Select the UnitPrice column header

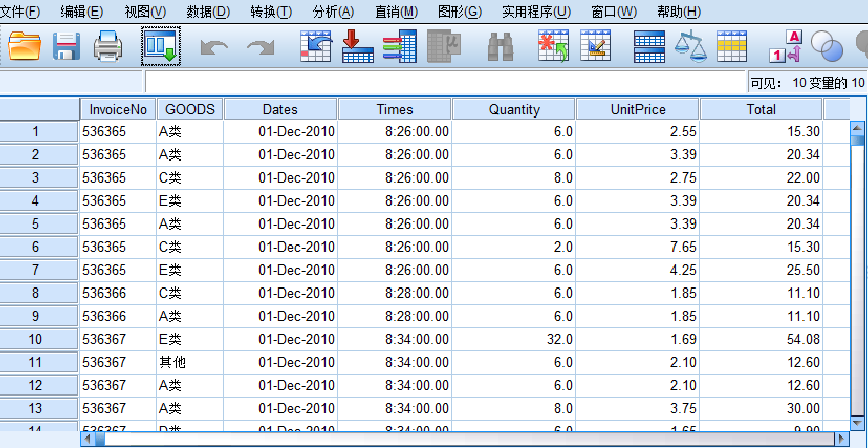[638, 109]
